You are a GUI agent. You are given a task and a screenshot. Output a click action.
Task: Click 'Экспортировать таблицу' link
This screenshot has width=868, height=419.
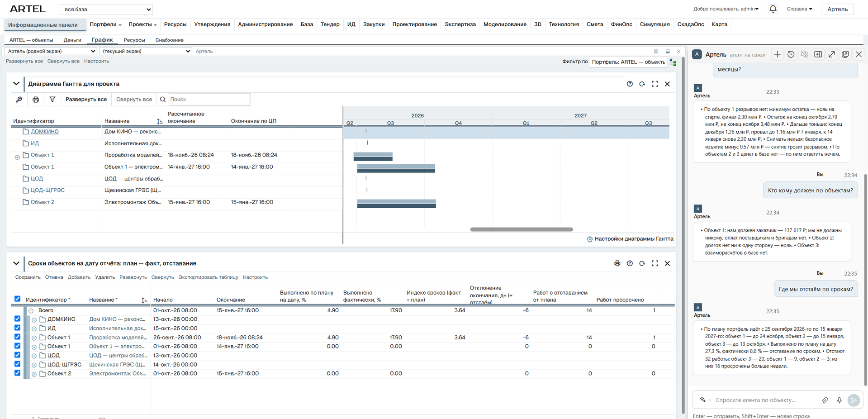208,277
